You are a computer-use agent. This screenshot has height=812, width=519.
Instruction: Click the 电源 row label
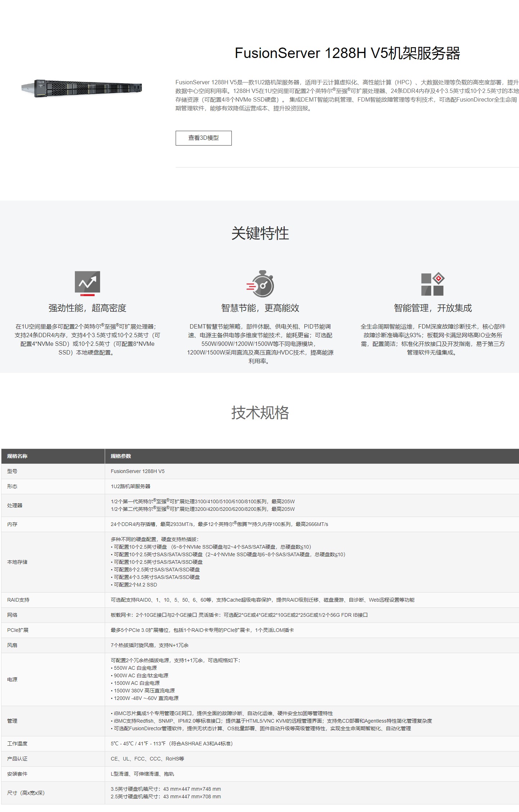pos(12,679)
